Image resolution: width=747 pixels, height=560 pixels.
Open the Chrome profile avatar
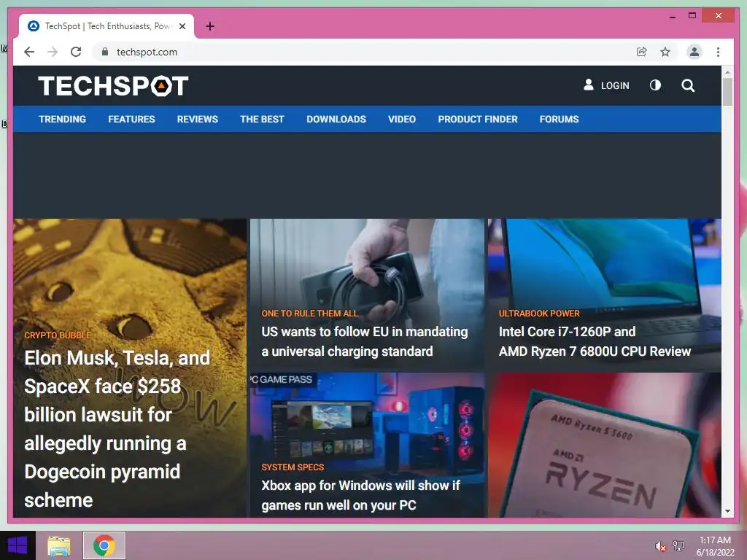[x=694, y=52]
